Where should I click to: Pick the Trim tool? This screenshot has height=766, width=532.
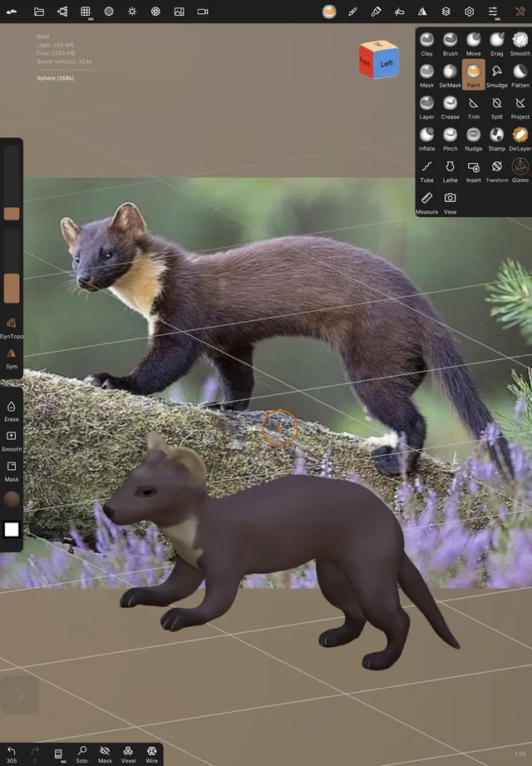[474, 107]
